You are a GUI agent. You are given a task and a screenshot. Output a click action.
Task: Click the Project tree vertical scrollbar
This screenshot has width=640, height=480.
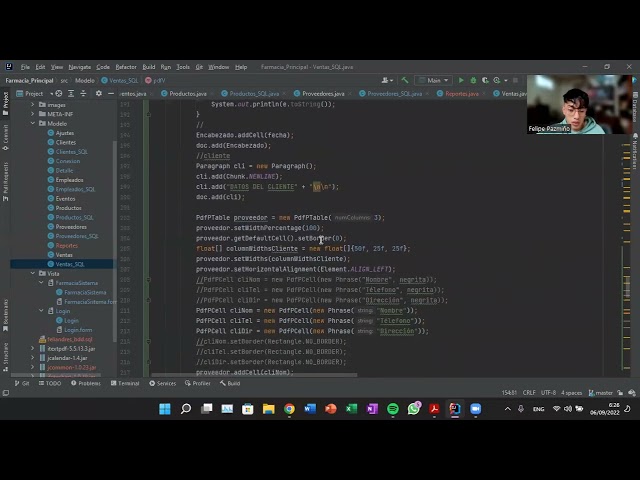click(115, 241)
